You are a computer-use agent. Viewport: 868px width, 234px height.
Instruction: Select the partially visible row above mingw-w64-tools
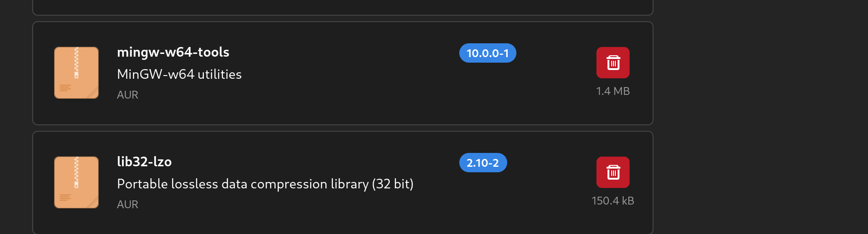point(343,7)
